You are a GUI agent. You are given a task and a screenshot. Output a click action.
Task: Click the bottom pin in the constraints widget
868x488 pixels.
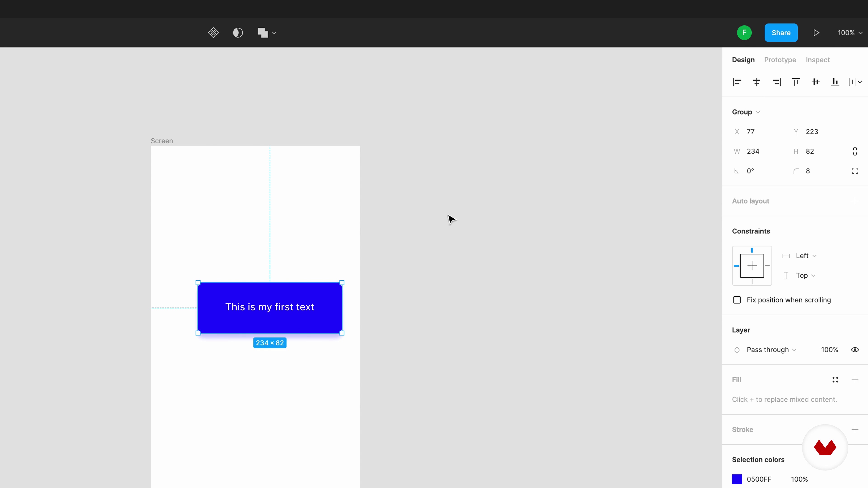pyautogui.click(x=752, y=282)
